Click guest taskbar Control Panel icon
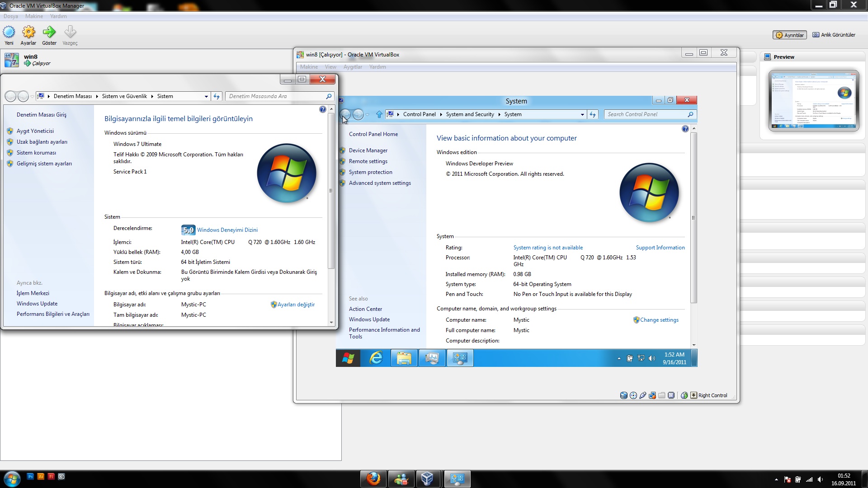 pyautogui.click(x=460, y=358)
